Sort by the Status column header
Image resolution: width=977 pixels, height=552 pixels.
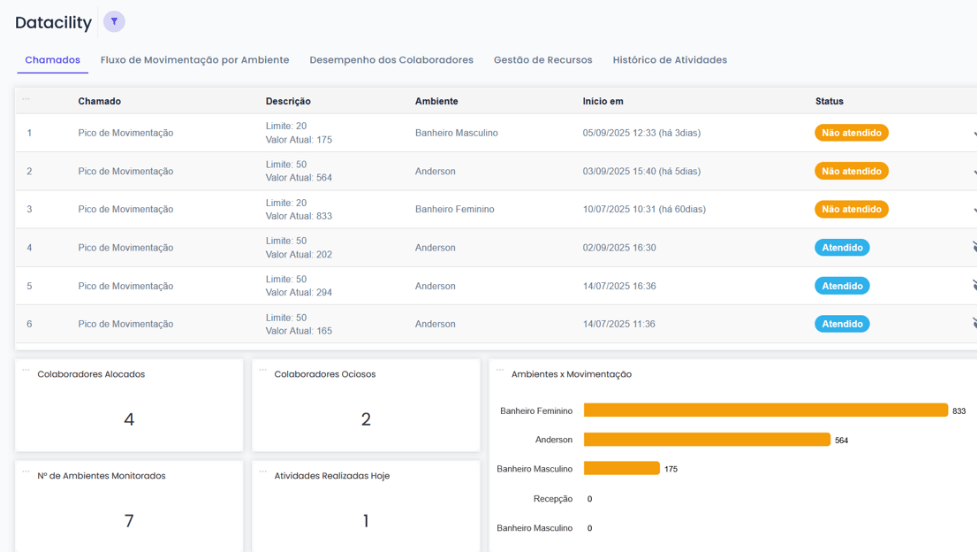(829, 101)
